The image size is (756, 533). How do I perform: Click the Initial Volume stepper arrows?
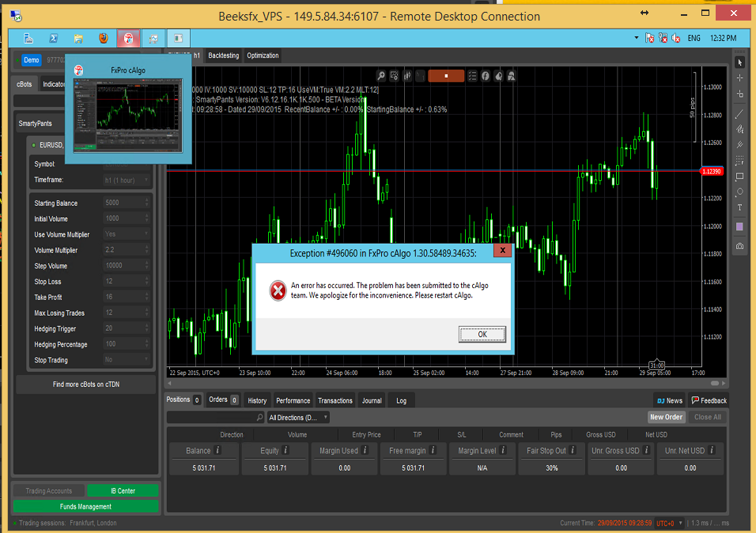(x=147, y=218)
